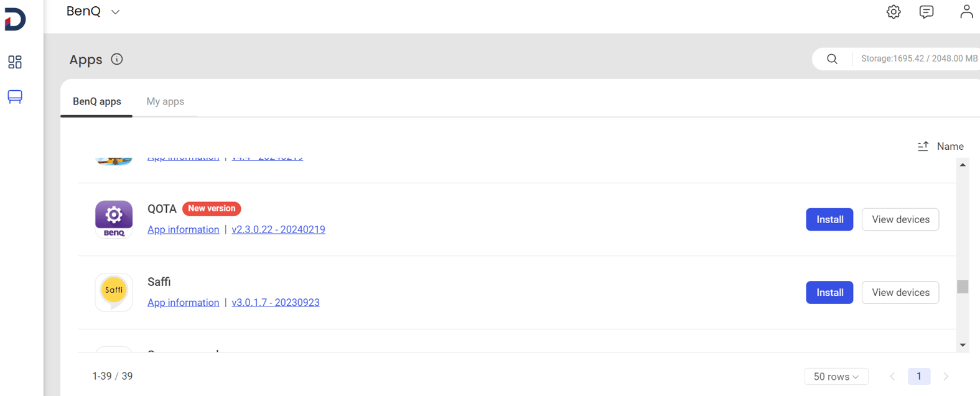The image size is (980, 396).
Task: Open version v2.3.0.22 details for QOTA
Action: pos(278,229)
